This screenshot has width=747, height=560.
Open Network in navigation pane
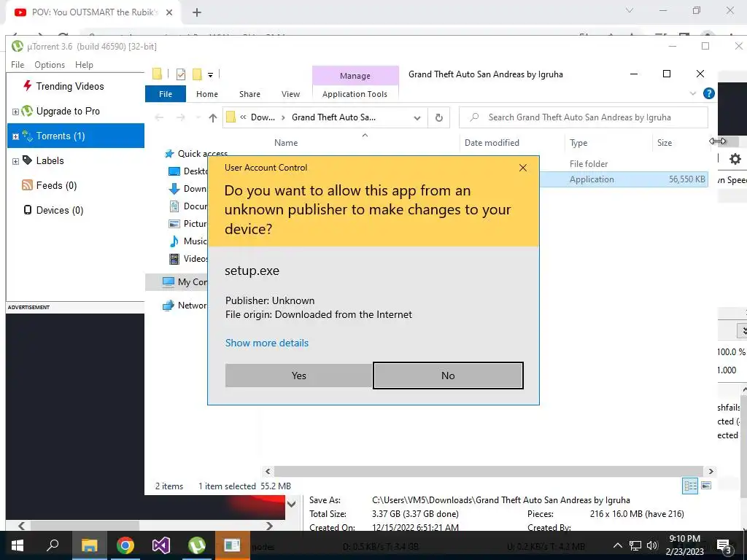(185, 306)
